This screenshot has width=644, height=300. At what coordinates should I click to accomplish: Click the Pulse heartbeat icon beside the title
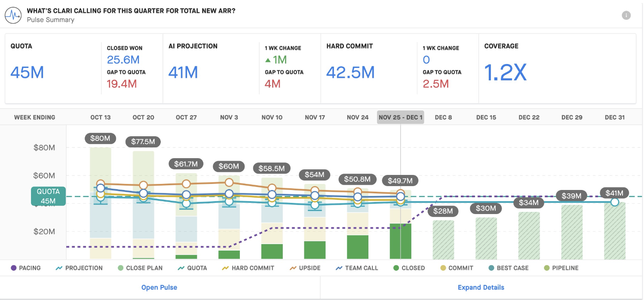13,15
